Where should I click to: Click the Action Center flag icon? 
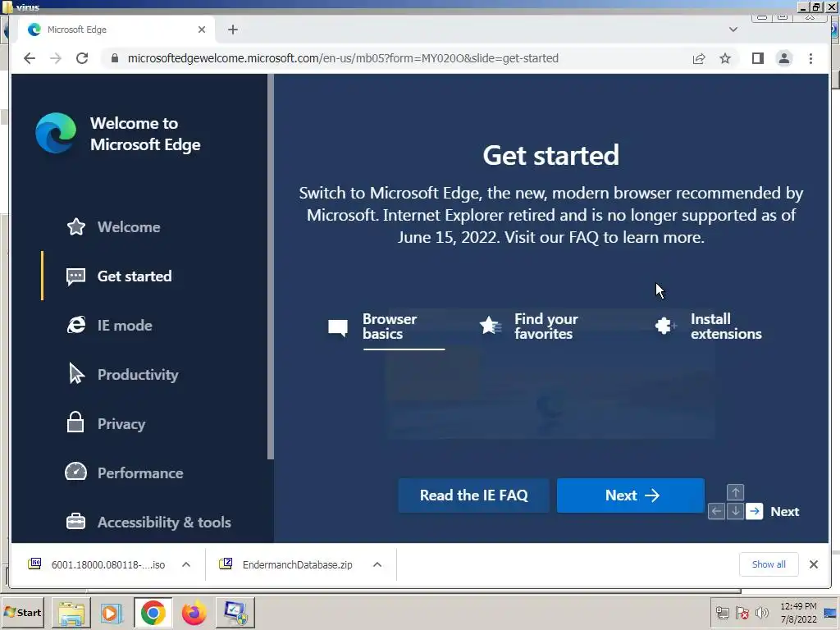coord(742,612)
